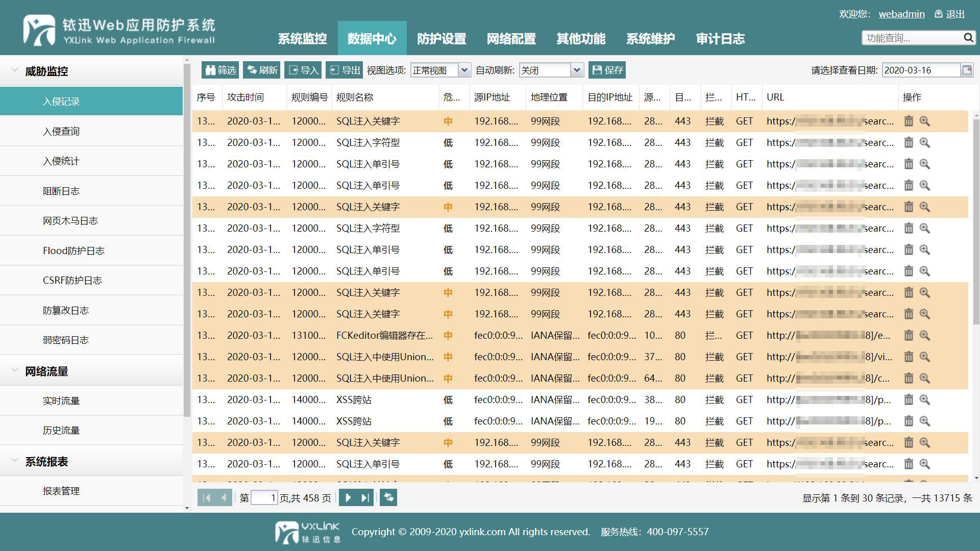Screen dimensions: 980x551
Task: Collapse the 网络流量 section
Action: 15,370
